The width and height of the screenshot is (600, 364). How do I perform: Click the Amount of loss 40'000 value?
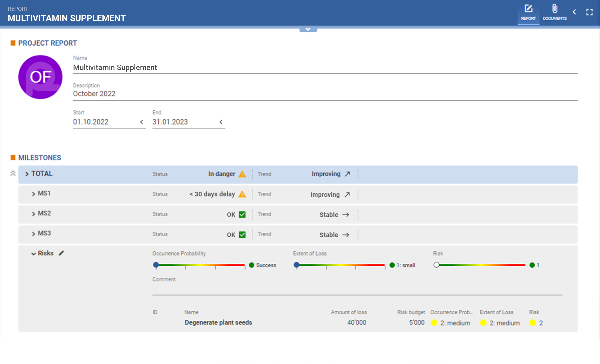tap(357, 323)
